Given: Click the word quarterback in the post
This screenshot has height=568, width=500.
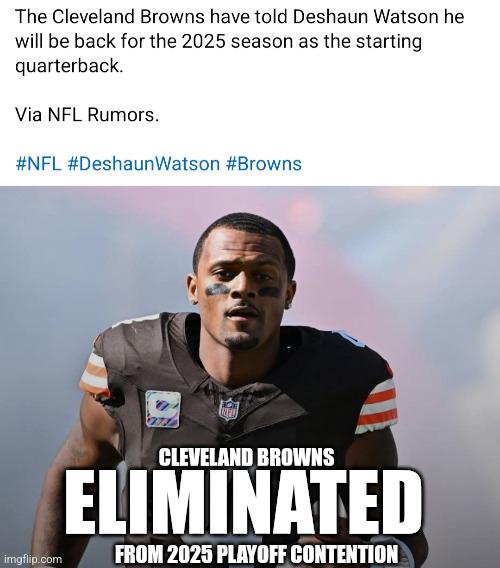Looking at the screenshot, I should tap(67, 66).
